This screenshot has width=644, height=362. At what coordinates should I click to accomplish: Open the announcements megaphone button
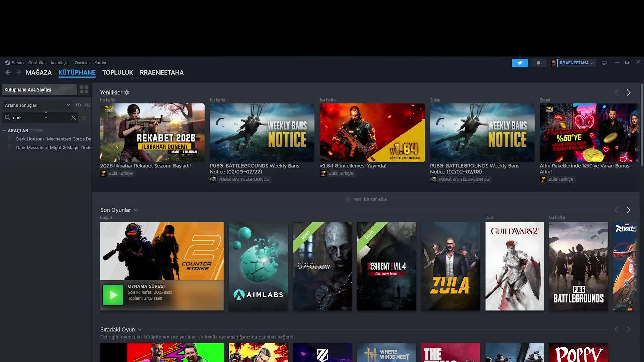tap(520, 63)
